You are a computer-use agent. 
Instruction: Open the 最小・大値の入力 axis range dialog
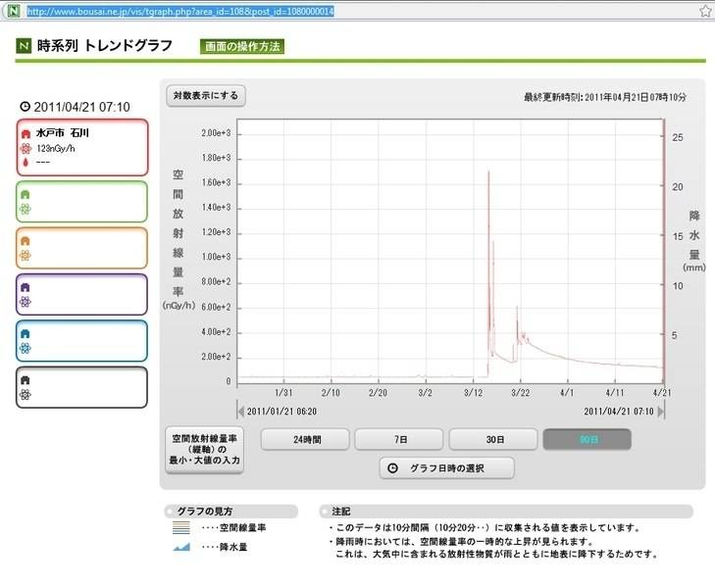tap(204, 450)
